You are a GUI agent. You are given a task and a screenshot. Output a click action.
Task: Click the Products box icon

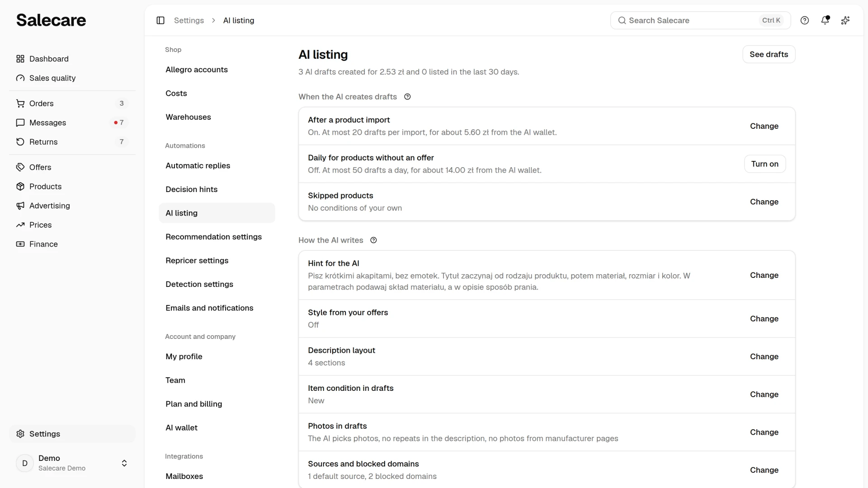coord(20,187)
